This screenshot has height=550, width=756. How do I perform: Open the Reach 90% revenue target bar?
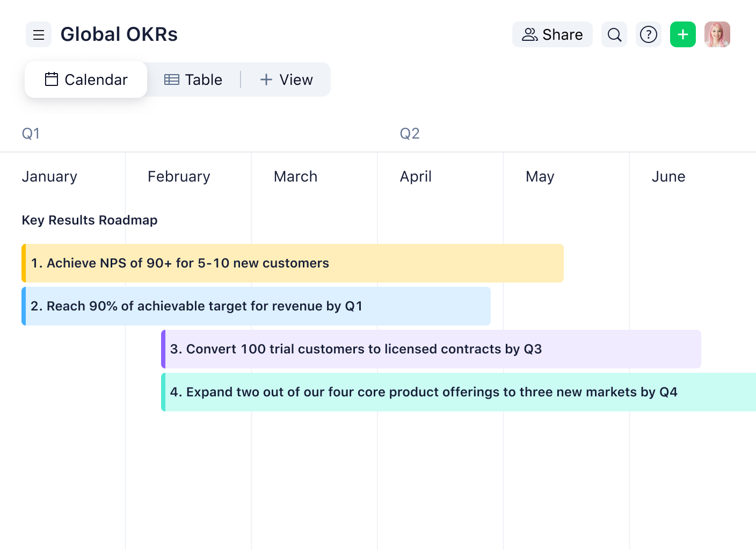256,306
